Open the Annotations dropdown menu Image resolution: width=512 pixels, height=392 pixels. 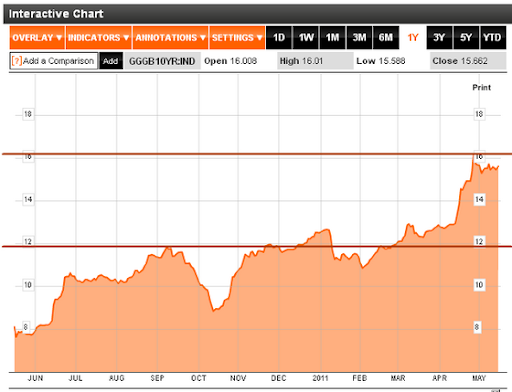pyautogui.click(x=170, y=38)
